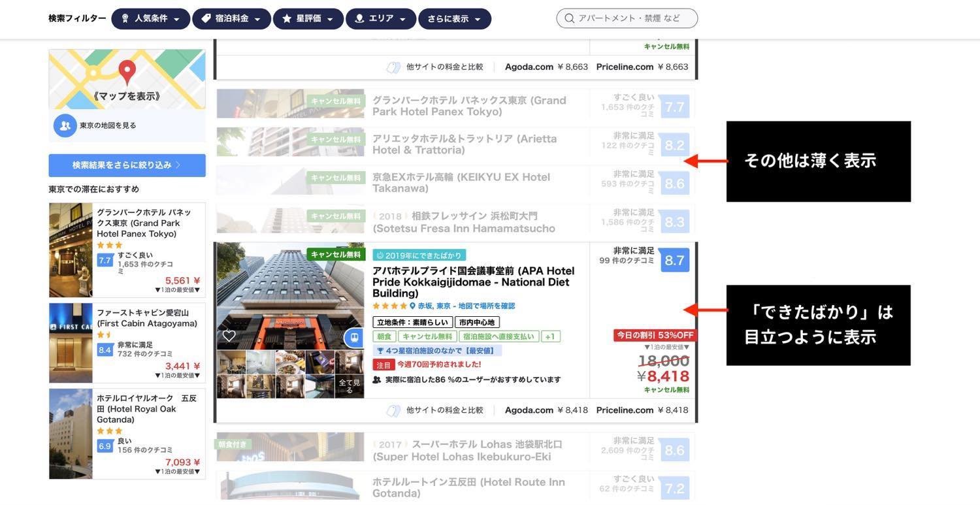Open faded アリエッタホテル&トラットリア result
This screenshot has height=505, width=980.
(465, 144)
